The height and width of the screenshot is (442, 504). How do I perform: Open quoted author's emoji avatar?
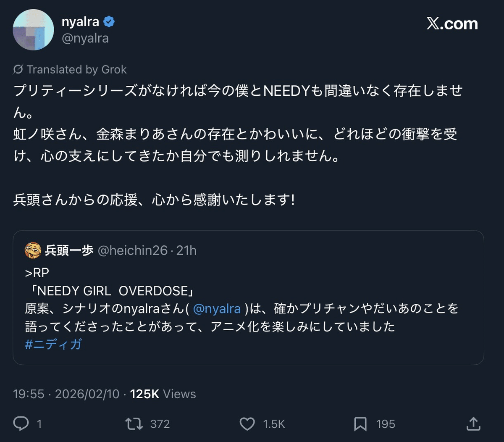tap(33, 250)
